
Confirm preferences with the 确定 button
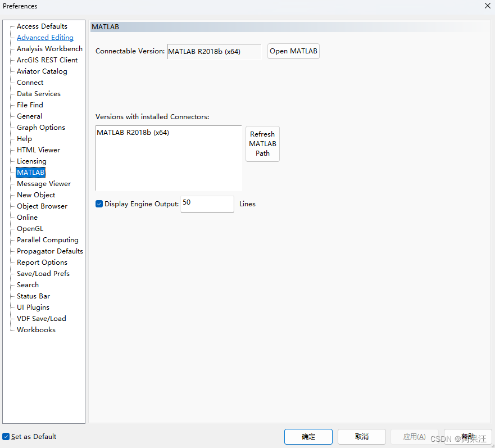coord(308,437)
